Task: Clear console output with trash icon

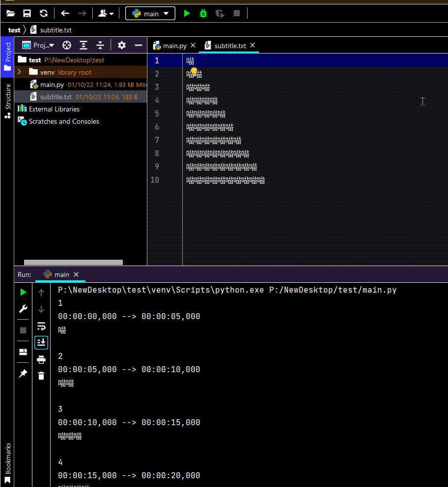Action: pyautogui.click(x=41, y=376)
